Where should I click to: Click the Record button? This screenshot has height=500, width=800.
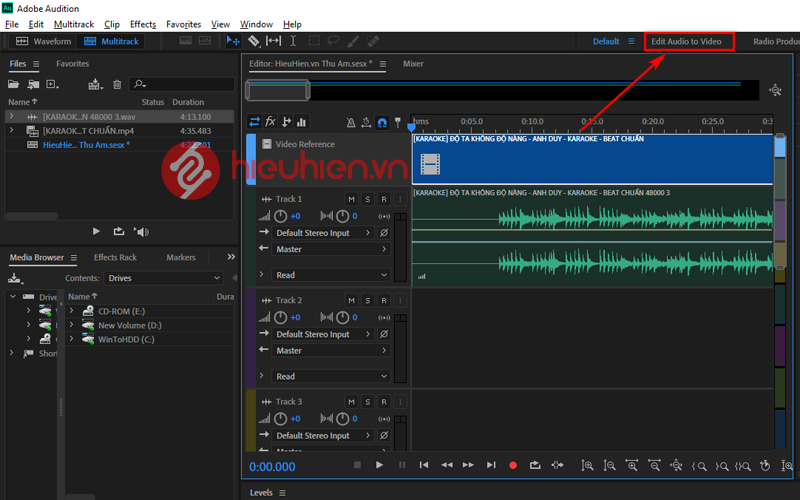513,465
